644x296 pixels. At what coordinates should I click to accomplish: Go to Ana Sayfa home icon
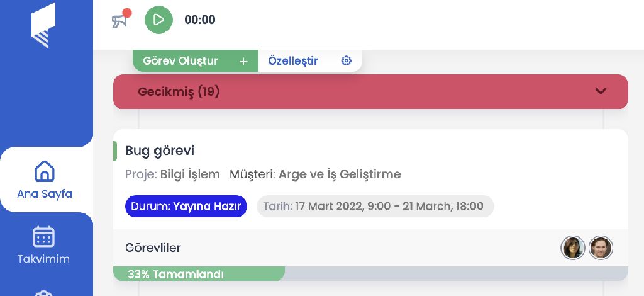click(44, 171)
